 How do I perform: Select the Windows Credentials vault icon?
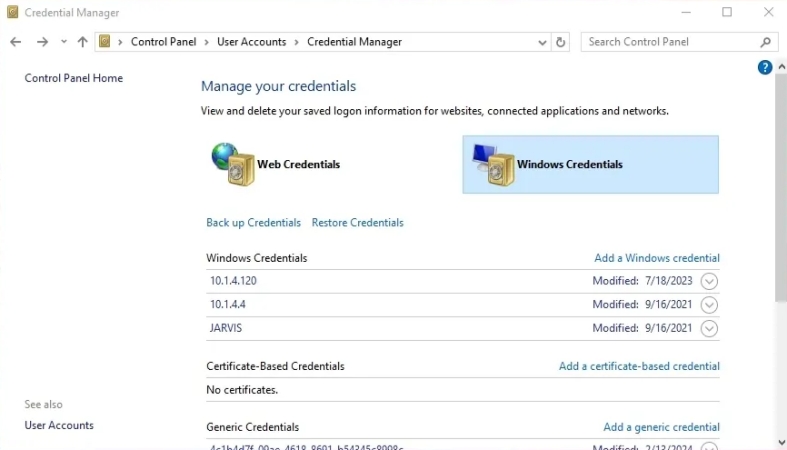493,164
